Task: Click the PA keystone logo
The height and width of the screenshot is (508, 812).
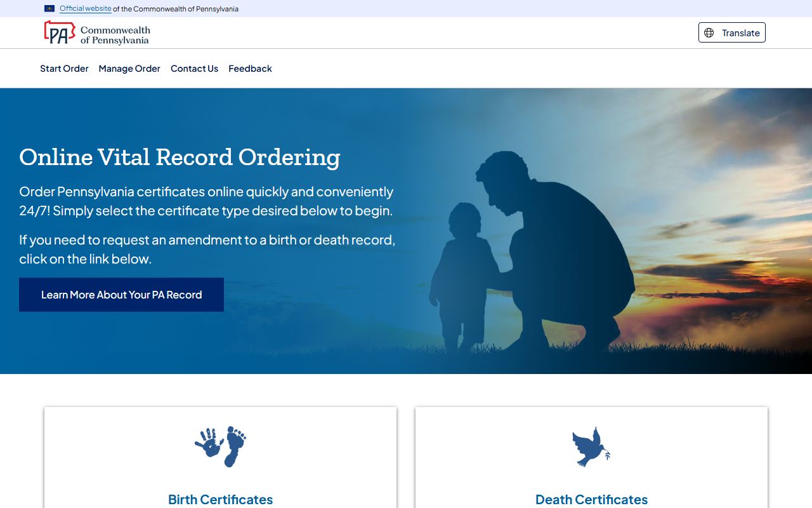Action: (x=60, y=32)
